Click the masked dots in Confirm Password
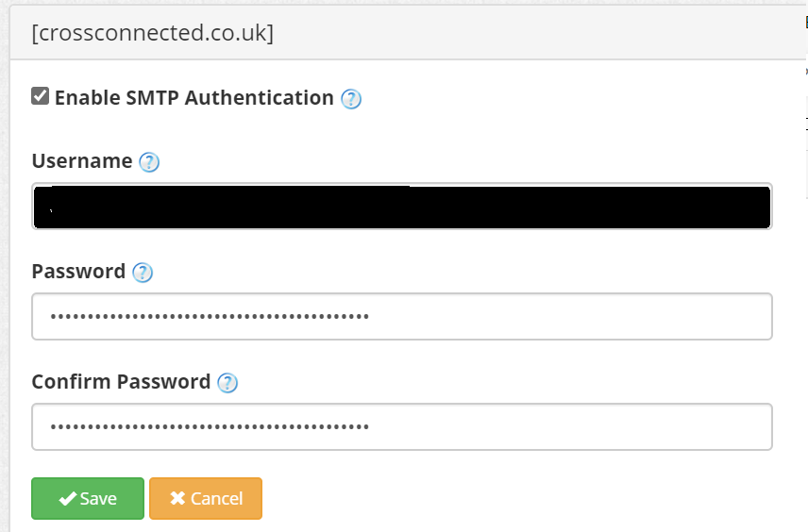The height and width of the screenshot is (532, 808). tap(210, 426)
